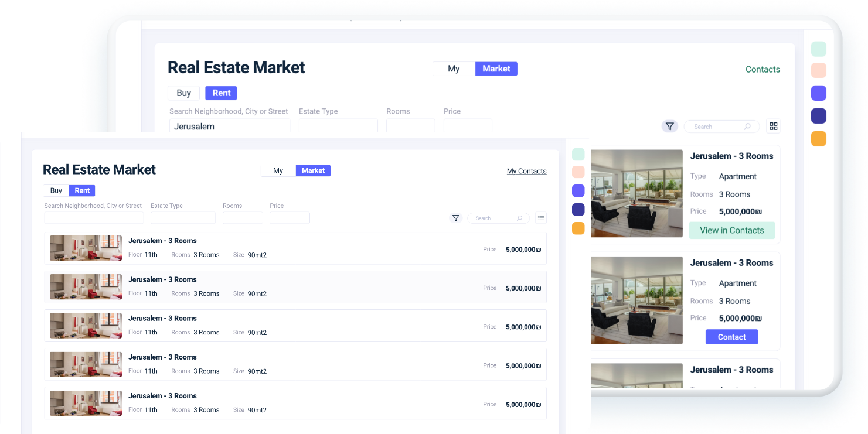Open Rooms field in the front window
868x434 pixels.
pos(243,218)
